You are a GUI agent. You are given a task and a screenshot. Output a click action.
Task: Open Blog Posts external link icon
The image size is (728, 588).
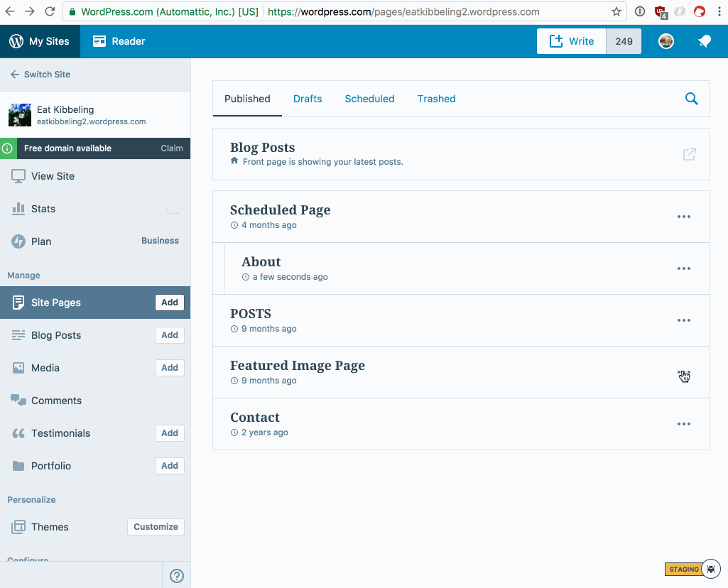[690, 154]
